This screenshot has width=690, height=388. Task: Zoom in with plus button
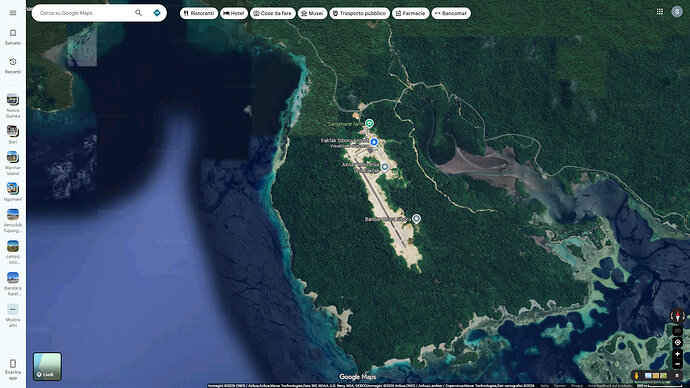pyautogui.click(x=677, y=354)
